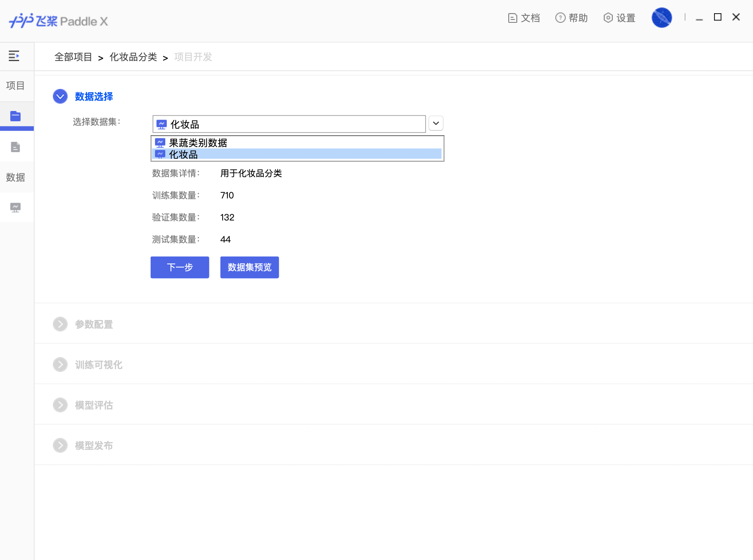Open the 文档 documentation icon

click(513, 18)
